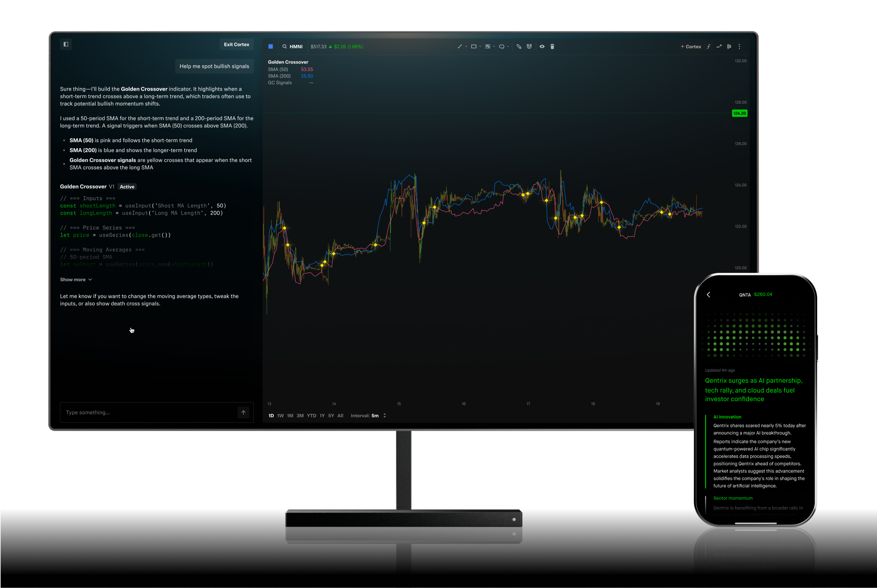Click the ruler measure tool icon
This screenshot has width=877, height=588.
519,47
